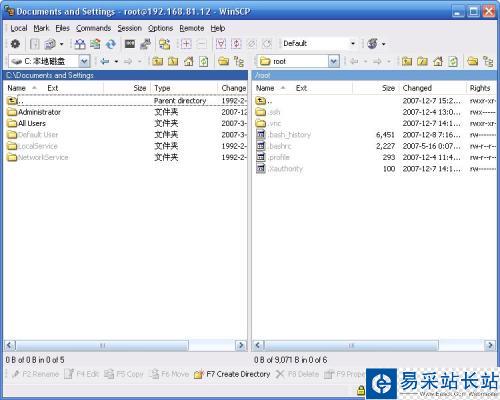
Task: Select the .Xauthority file
Action: pyautogui.click(x=279, y=169)
